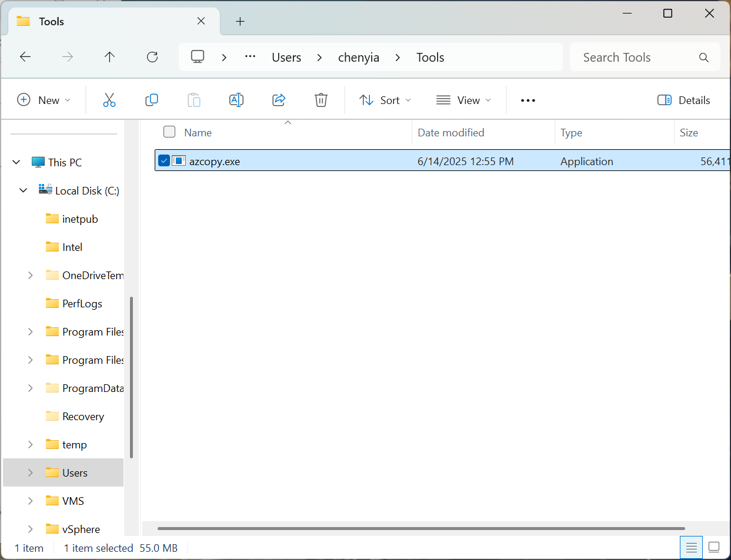The height and width of the screenshot is (560, 731).
Task: Click '1 item selected 55.0 MB' status text
Action: coord(121,548)
